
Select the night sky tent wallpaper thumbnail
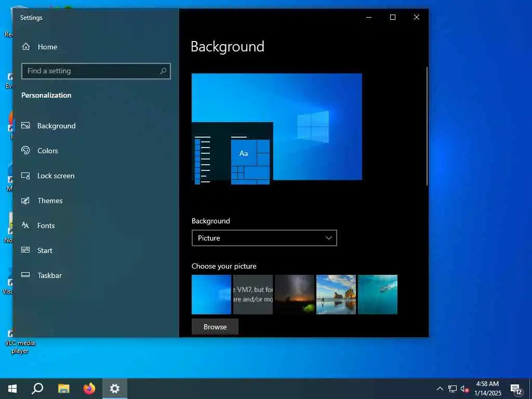[295, 295]
